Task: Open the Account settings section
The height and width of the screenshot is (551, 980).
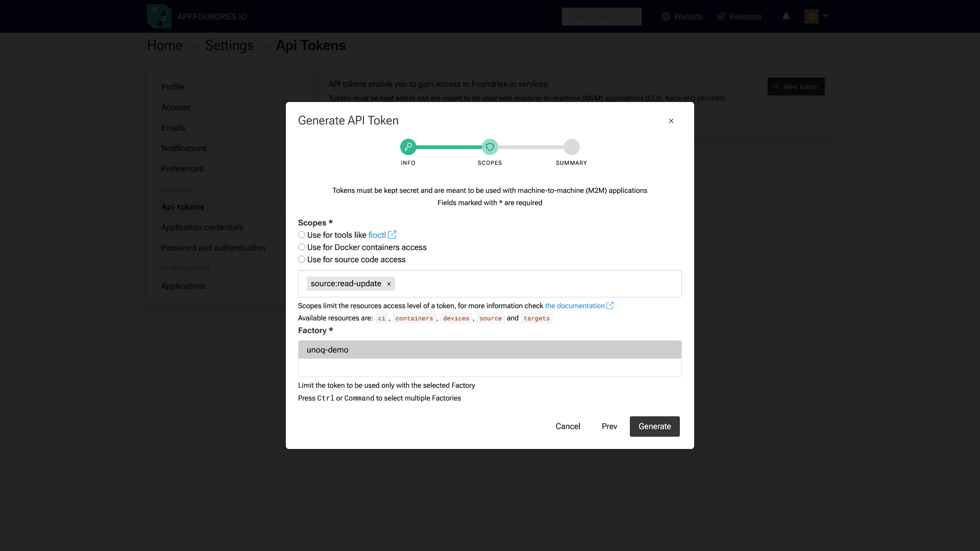Action: pos(176,107)
